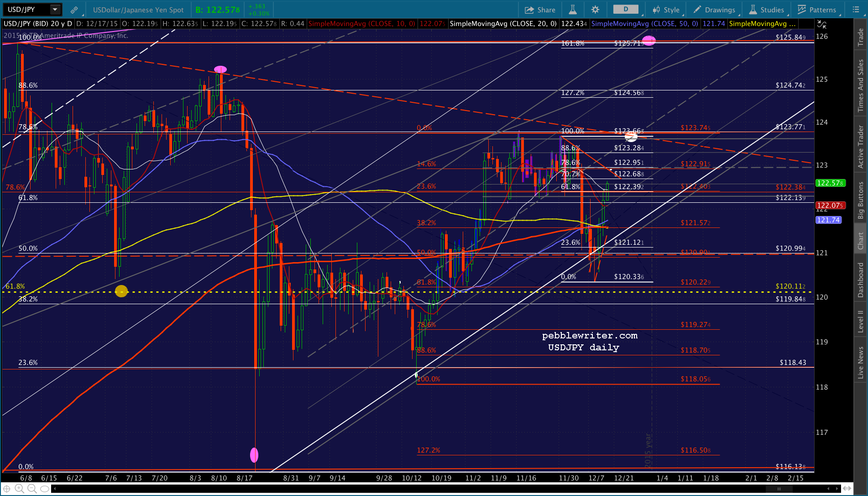Click the zoom out magnifier icon

(x=32, y=489)
